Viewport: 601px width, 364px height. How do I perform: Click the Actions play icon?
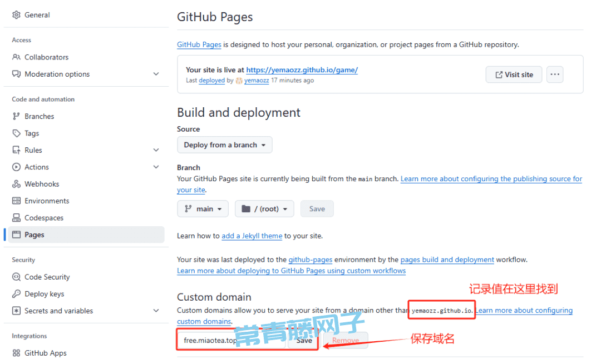coord(16,167)
